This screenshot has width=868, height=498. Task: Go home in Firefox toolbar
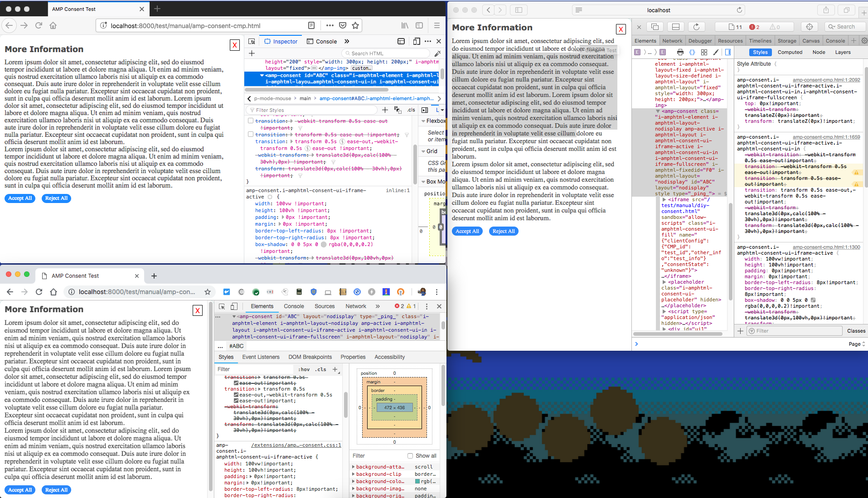(53, 25)
